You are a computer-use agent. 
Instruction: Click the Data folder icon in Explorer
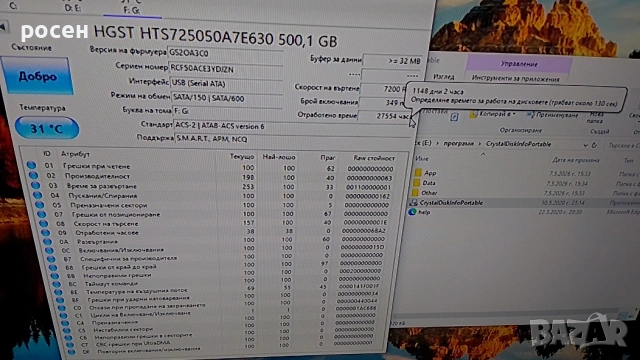pos(417,183)
